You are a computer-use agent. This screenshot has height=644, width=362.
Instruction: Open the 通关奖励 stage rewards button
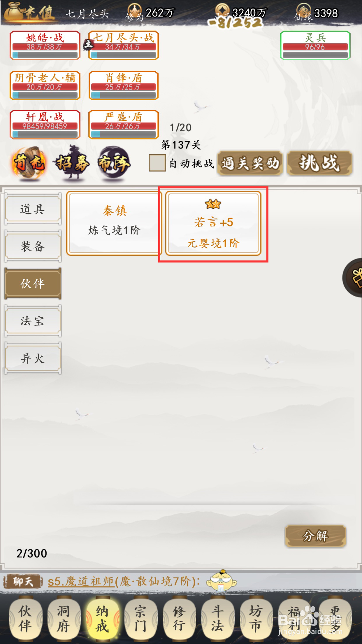[250, 163]
